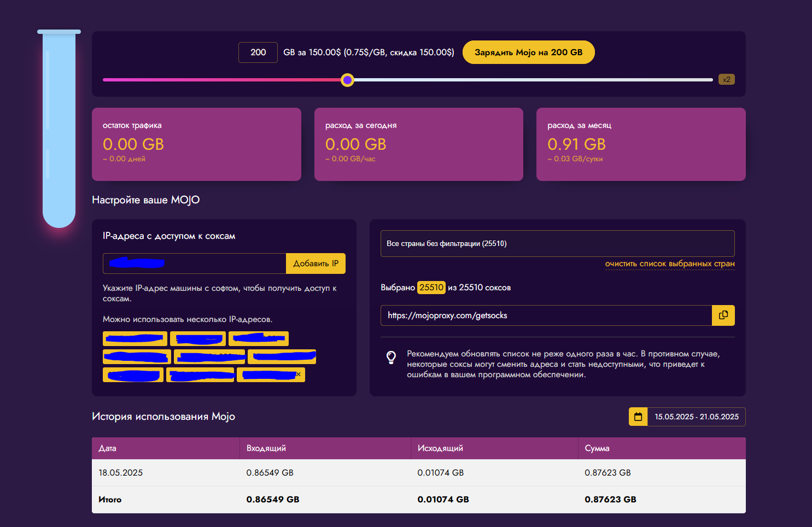
Task: Click the 'расход за сегодня' card value 0.00 GB
Action: click(356, 144)
